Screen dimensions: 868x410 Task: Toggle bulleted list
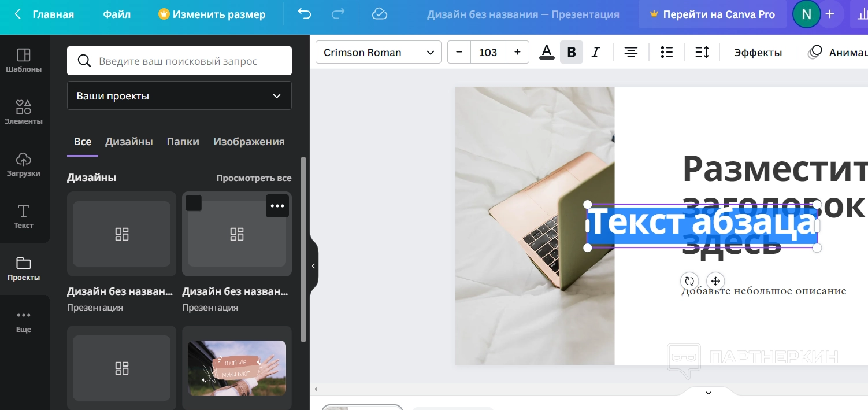[x=667, y=53]
